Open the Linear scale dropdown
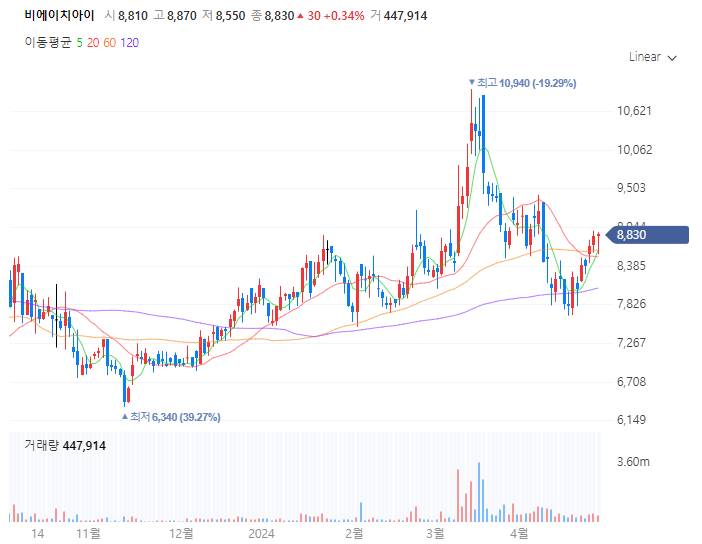 [652, 57]
